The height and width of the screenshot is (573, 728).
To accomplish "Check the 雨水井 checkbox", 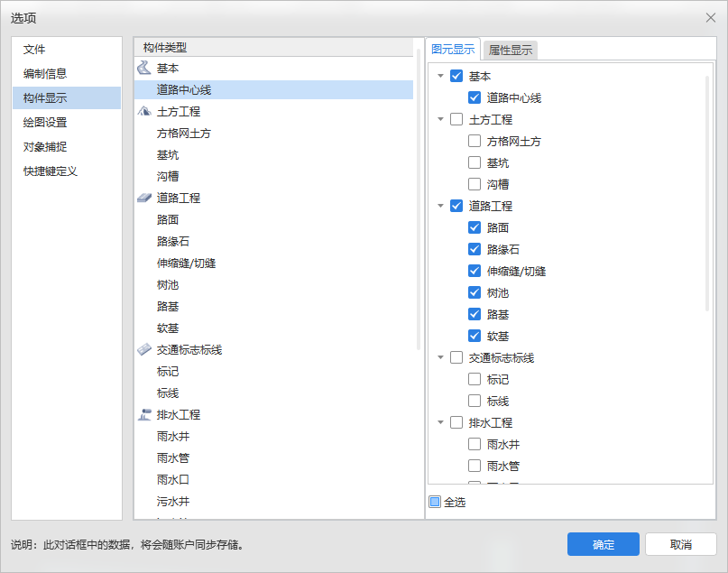I will [475, 444].
